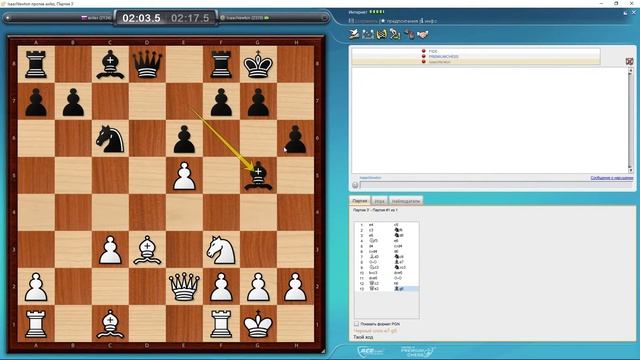Switch to the first tab above move list
The width and height of the screenshot is (640, 360).
[x=360, y=201]
